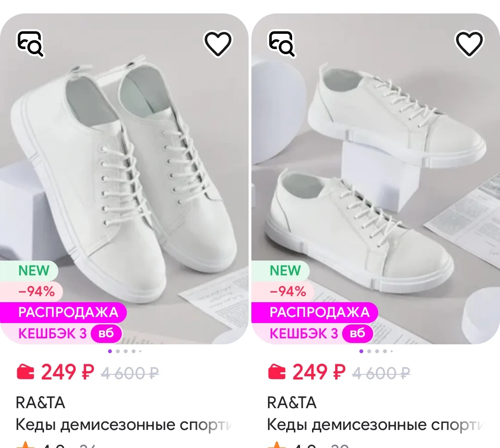
Task: Open RA&TA brand link on right card
Action: [x=292, y=403]
